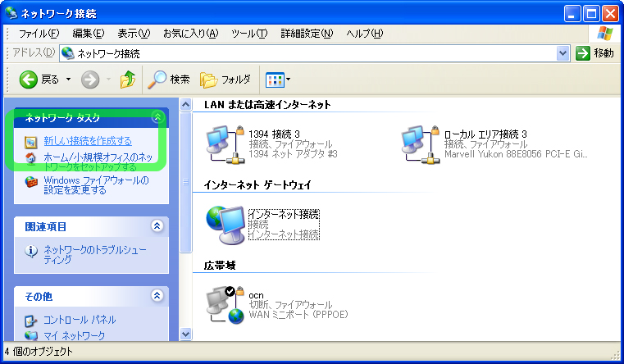This screenshot has height=364, width=624.
Task: Click the 広帯域 group header
Action: click(x=220, y=266)
